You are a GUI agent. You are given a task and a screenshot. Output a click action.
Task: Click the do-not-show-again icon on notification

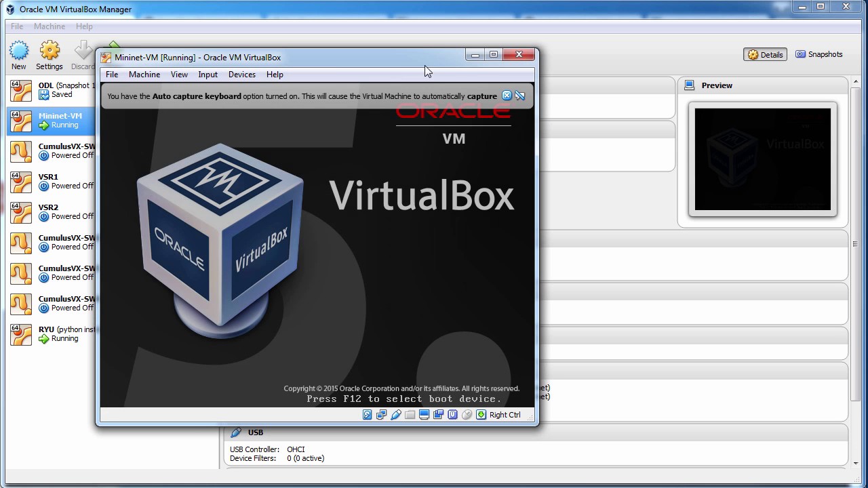520,96
